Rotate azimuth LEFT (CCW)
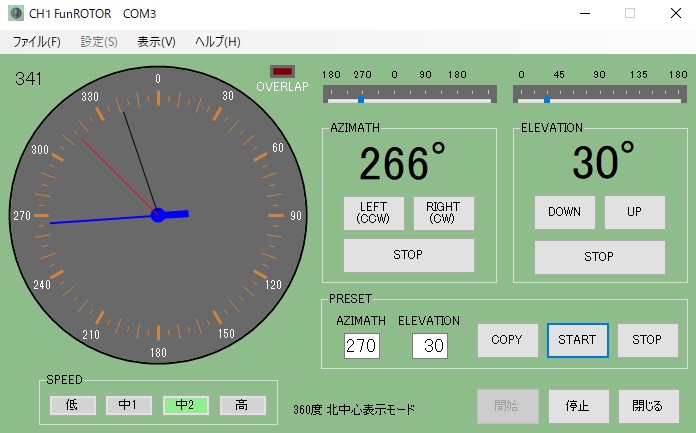 click(373, 213)
